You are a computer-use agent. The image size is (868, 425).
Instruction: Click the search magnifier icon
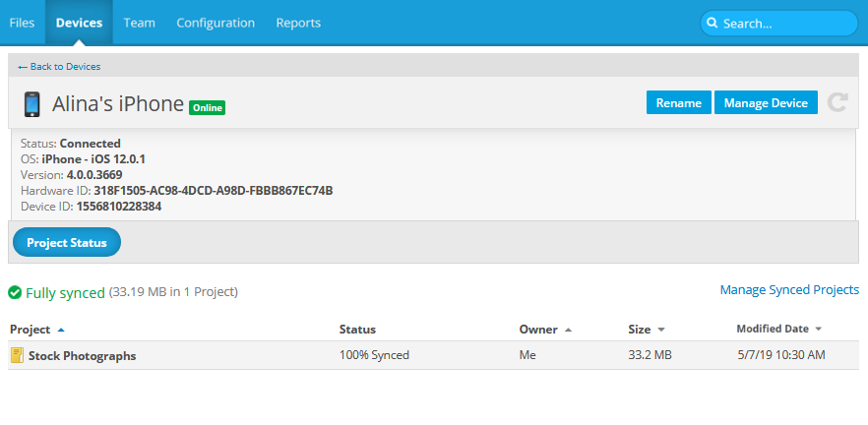713,23
